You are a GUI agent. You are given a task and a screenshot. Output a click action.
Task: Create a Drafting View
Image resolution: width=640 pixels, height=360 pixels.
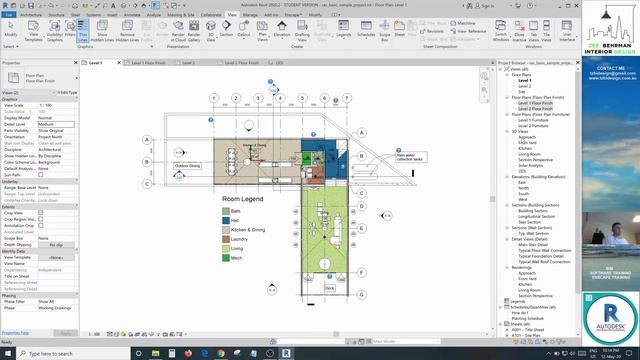302,31
